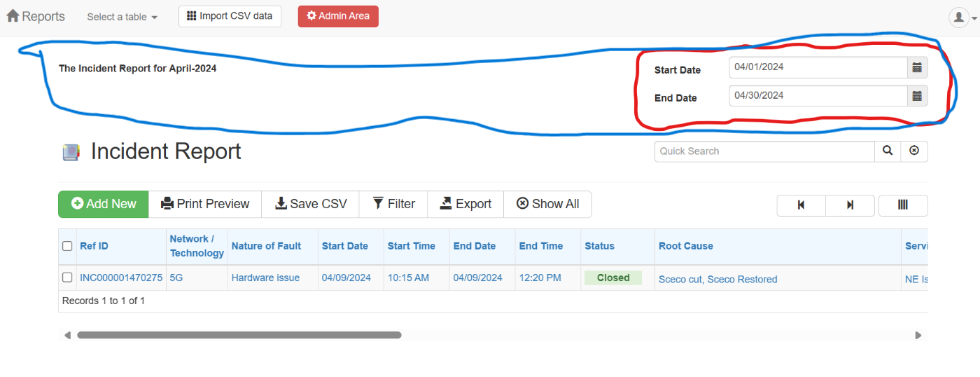Go to the previous records page
980x377 pixels.
801,205
